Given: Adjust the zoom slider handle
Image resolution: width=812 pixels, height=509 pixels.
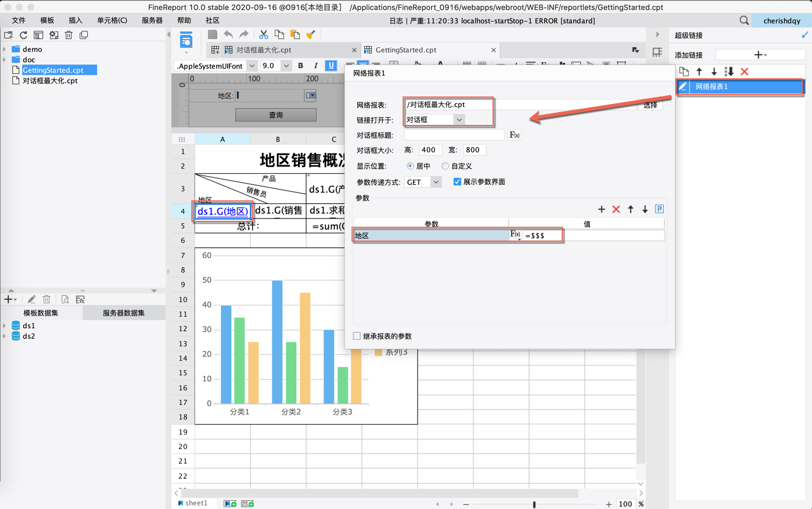Looking at the screenshot, I should pyautogui.click(x=534, y=504).
